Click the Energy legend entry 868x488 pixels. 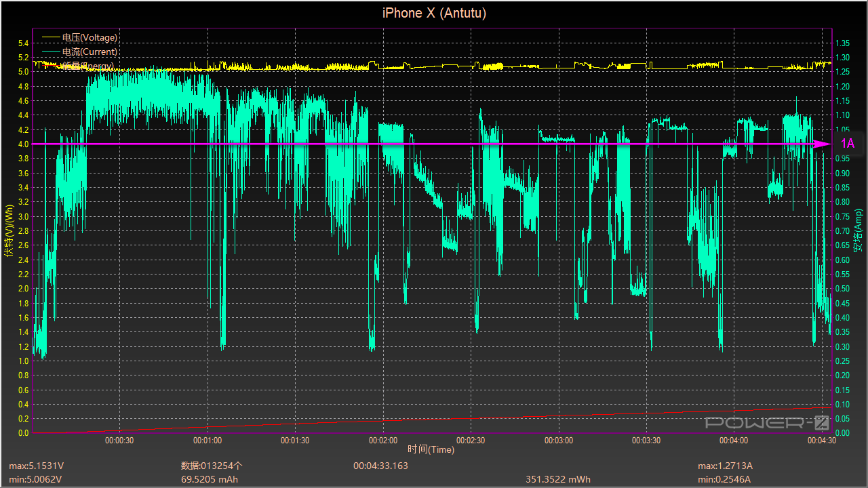88,66
